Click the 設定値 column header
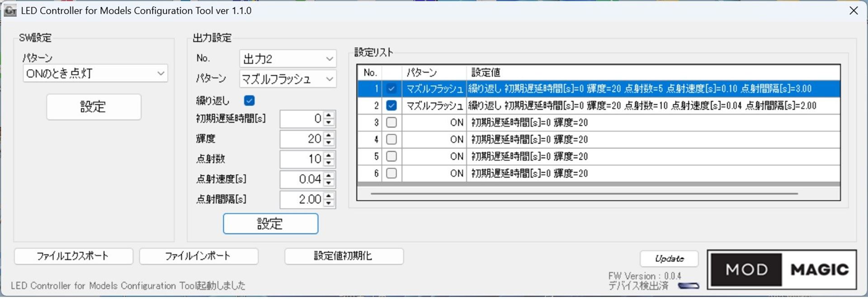 click(653, 72)
